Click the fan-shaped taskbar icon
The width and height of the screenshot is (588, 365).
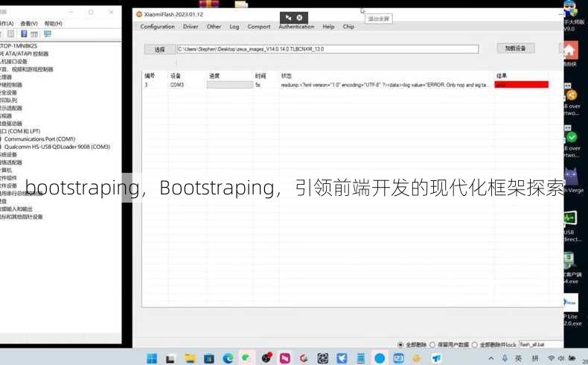click(x=323, y=358)
